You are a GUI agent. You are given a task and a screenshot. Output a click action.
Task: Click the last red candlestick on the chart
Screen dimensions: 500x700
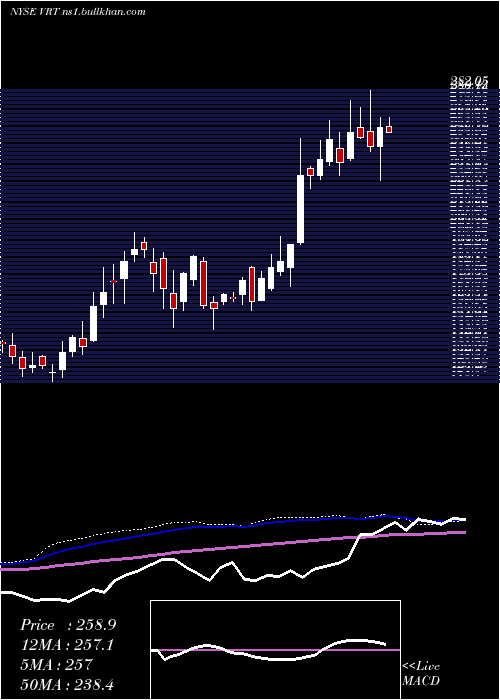click(x=389, y=129)
